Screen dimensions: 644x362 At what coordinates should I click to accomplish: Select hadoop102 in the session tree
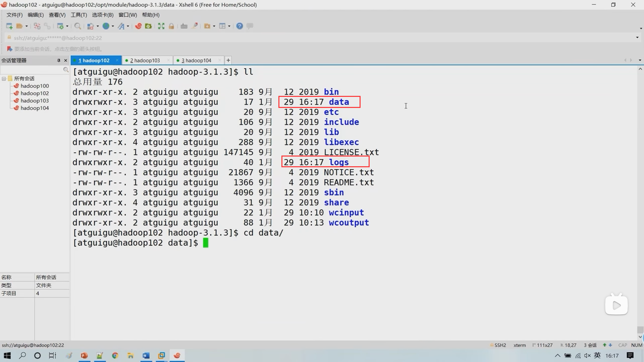tap(35, 94)
